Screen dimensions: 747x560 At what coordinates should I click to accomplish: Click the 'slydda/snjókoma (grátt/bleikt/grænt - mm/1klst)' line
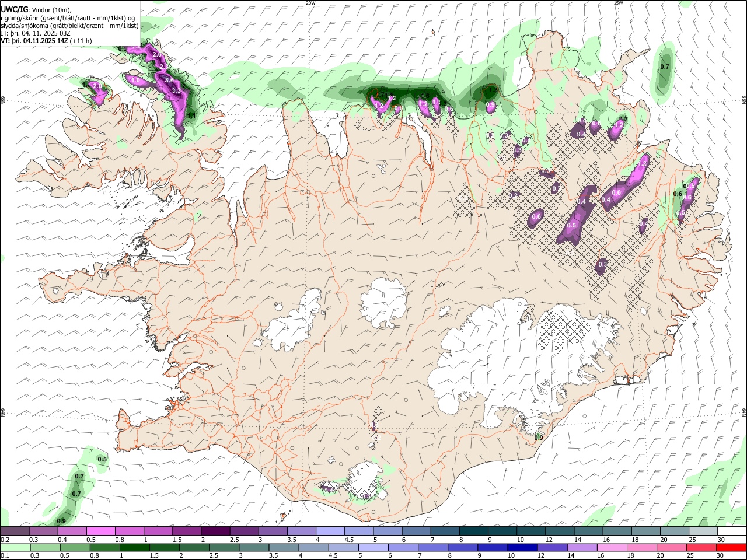69,26
